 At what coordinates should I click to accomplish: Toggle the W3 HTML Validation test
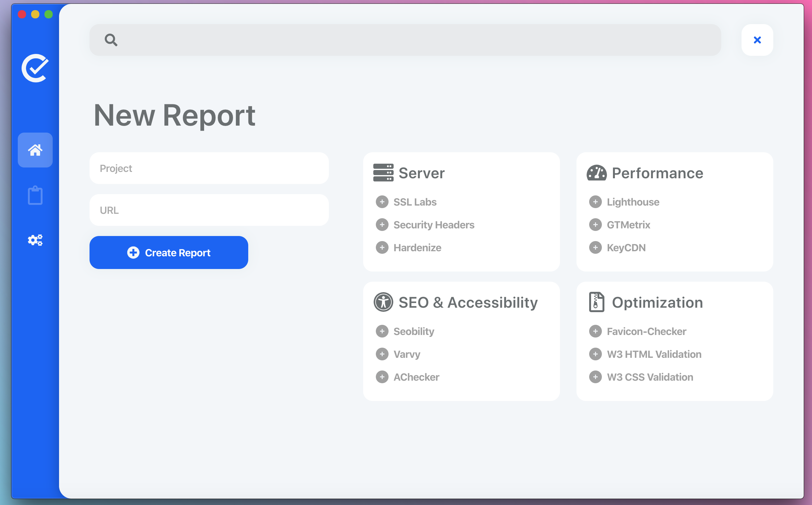[595, 354]
